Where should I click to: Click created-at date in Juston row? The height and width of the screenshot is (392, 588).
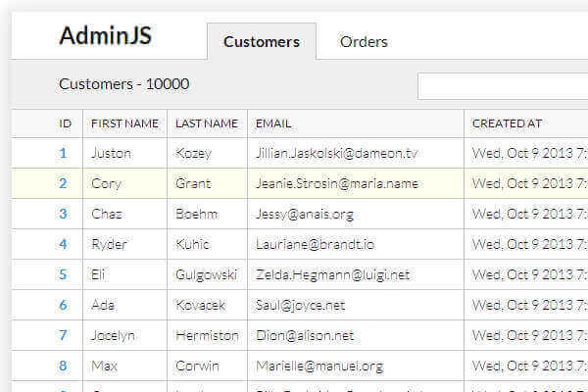coord(530,153)
